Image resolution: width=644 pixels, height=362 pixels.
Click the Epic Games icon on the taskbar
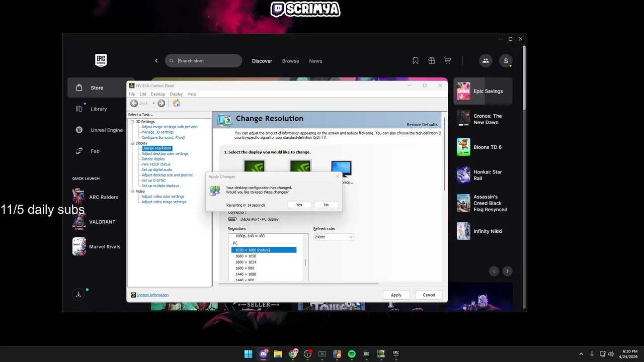(x=396, y=354)
